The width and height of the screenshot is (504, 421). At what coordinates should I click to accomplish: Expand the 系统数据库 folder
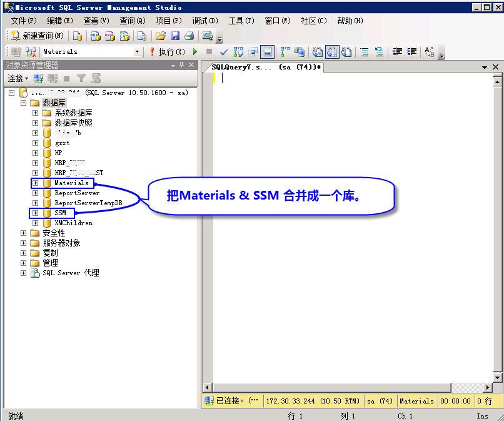tap(35, 113)
